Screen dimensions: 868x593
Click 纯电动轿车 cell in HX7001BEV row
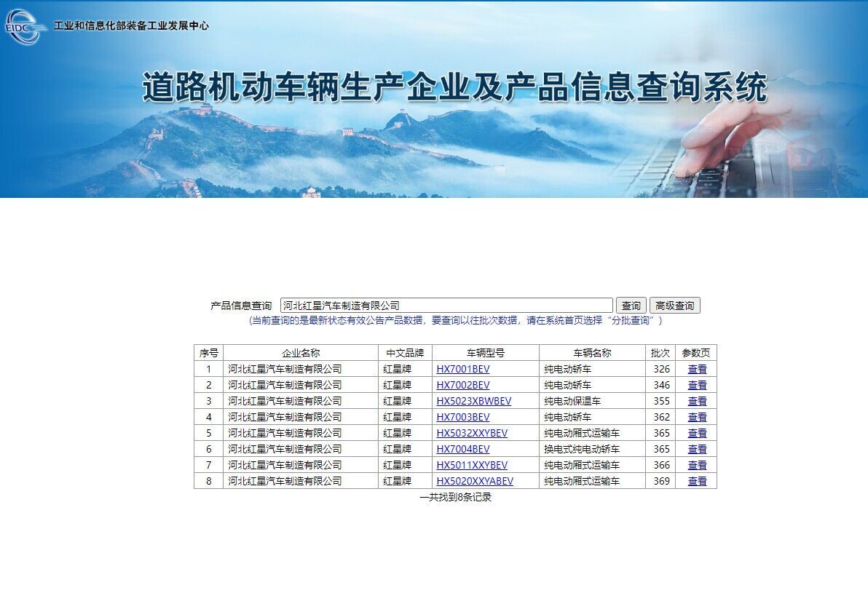(x=592, y=369)
